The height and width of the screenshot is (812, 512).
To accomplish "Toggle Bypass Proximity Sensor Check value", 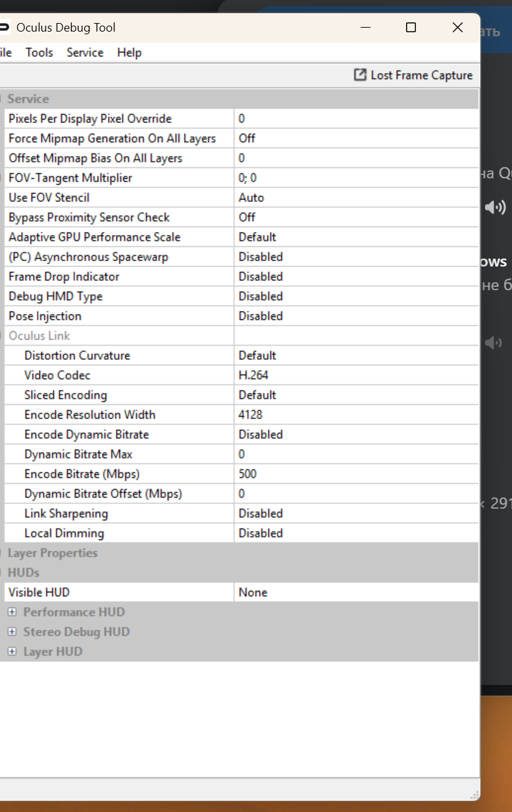I will tap(356, 217).
